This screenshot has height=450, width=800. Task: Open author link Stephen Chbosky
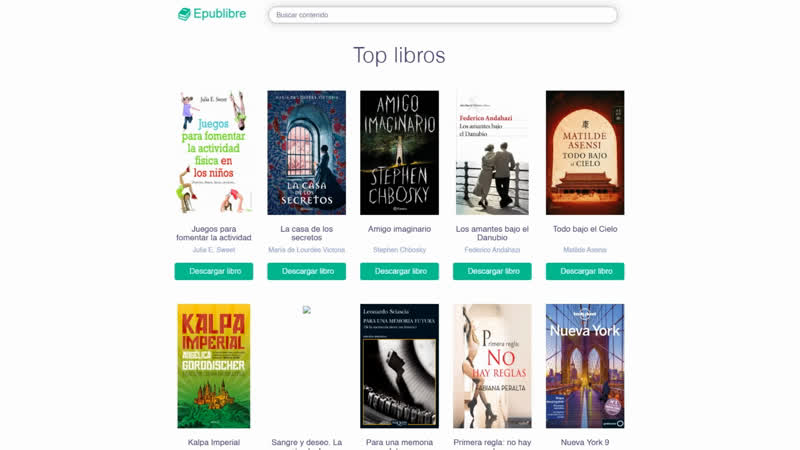[x=399, y=250]
